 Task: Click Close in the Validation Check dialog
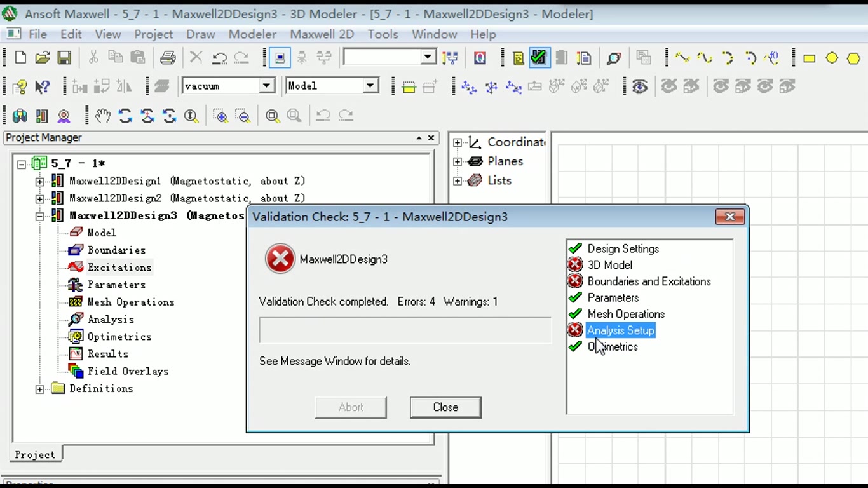(445, 407)
